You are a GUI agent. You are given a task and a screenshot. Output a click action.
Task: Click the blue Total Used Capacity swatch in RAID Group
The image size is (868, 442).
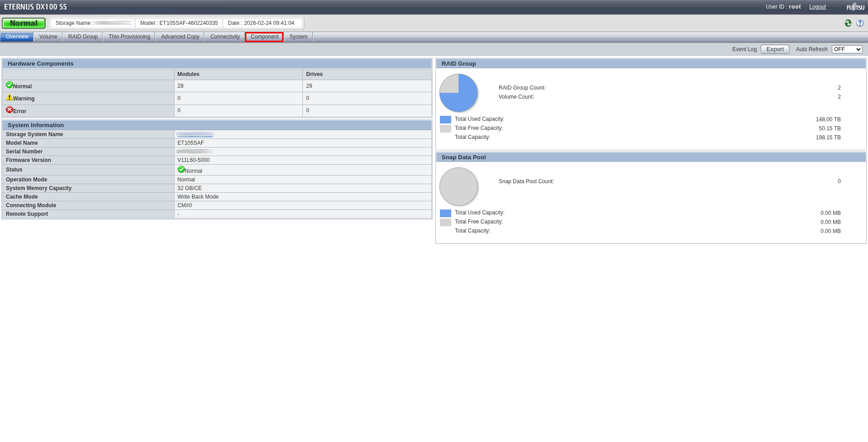(445, 119)
